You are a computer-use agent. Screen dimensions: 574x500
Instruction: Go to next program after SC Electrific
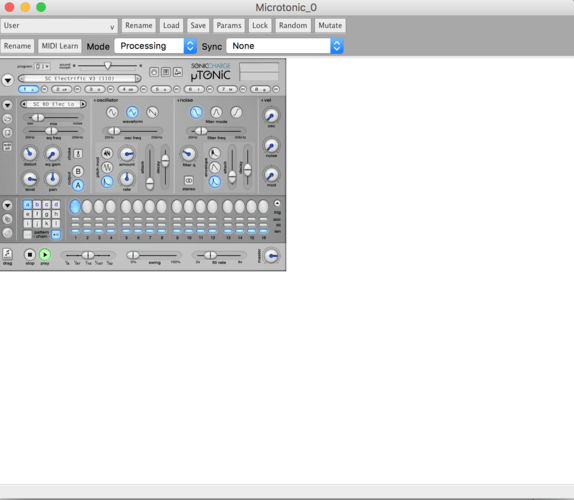tap(138, 78)
